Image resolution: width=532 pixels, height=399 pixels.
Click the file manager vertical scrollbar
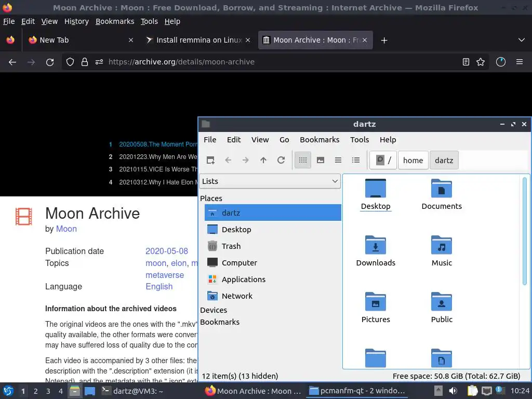click(x=525, y=231)
